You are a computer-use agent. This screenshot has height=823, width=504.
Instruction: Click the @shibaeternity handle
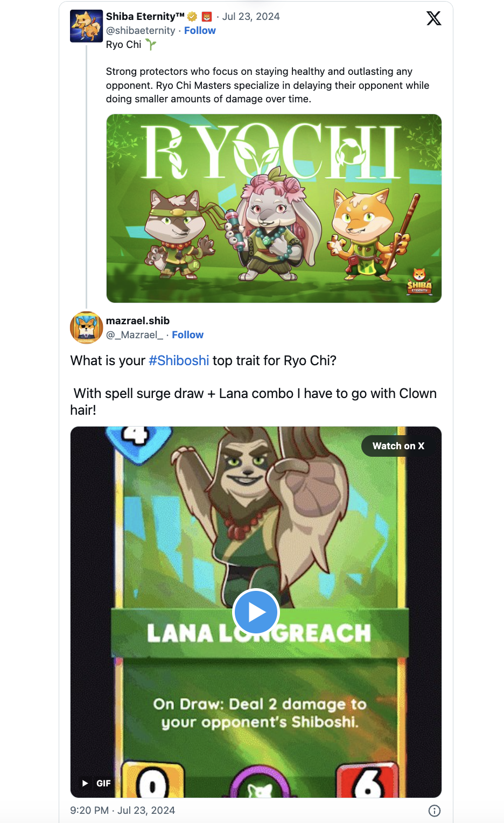(x=141, y=31)
